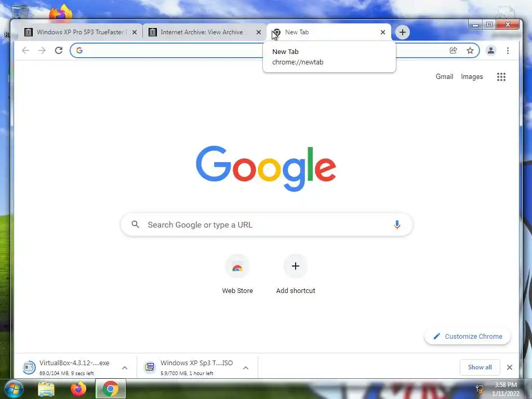532x399 pixels.
Task: Click the clock showing 3:58 PM
Action: 506,385
